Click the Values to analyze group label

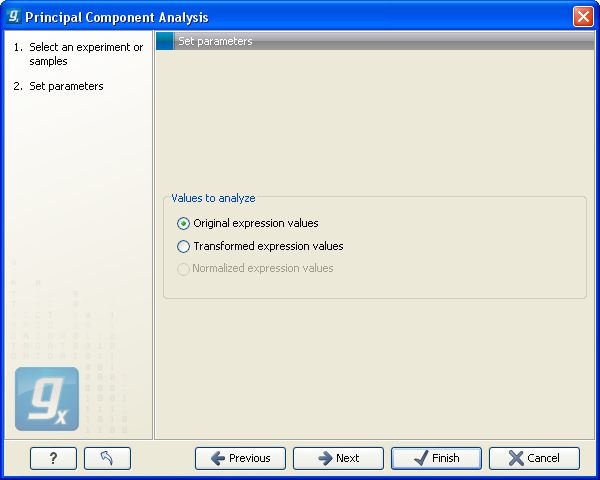(x=213, y=198)
